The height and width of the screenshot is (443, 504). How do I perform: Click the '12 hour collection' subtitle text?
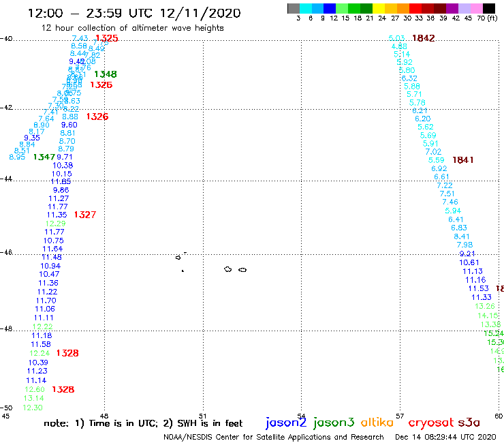[x=132, y=28]
